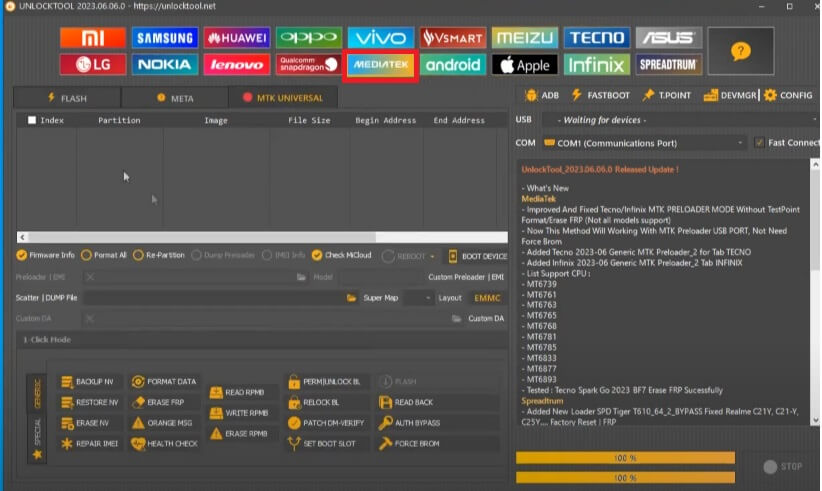This screenshot has width=822, height=491.
Task: Open help via yellow question mark
Action: point(739,51)
